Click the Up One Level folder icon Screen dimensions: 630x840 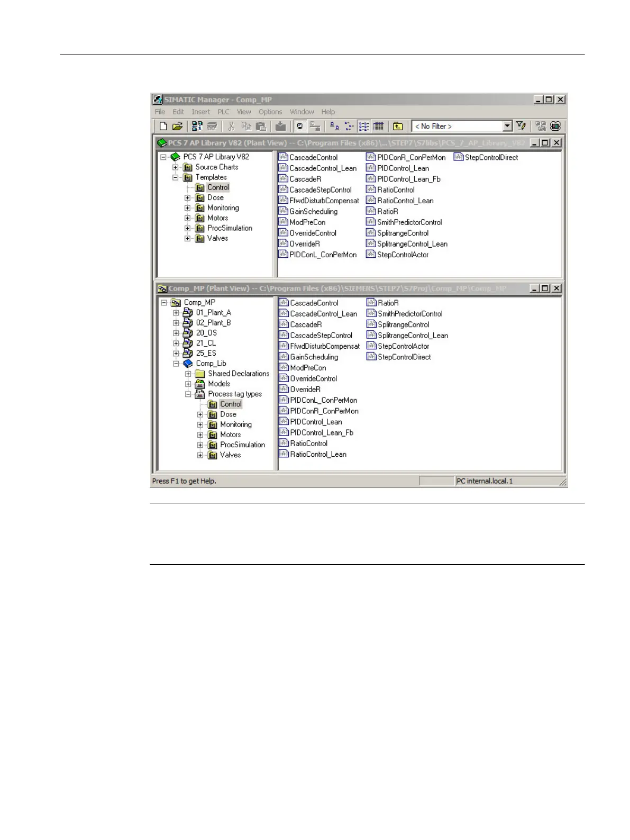pos(398,126)
